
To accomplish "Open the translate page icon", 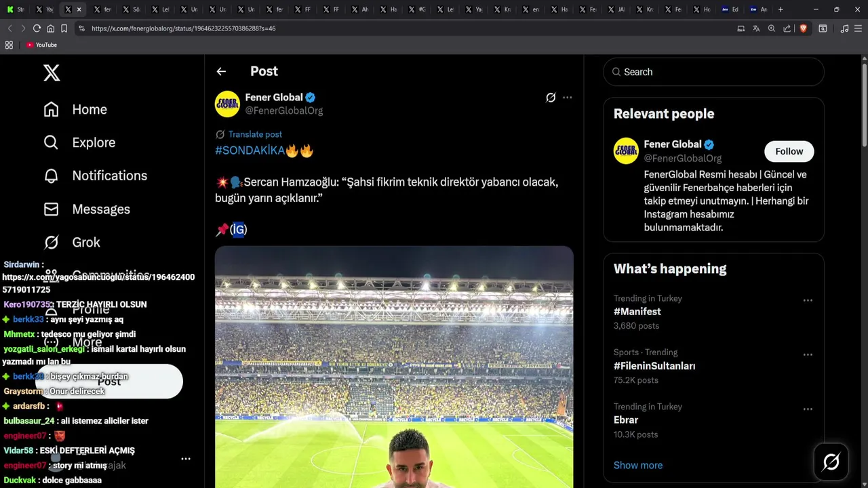I will [756, 28].
